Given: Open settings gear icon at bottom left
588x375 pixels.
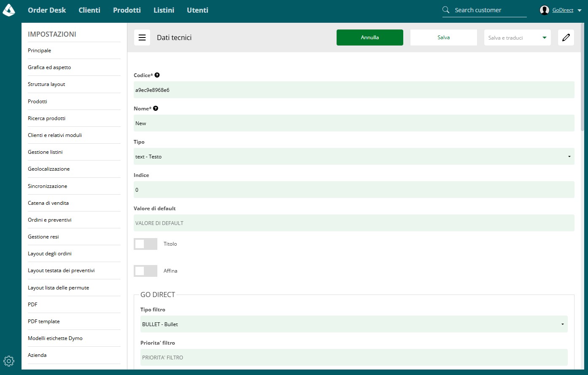Looking at the screenshot, I should [9, 361].
